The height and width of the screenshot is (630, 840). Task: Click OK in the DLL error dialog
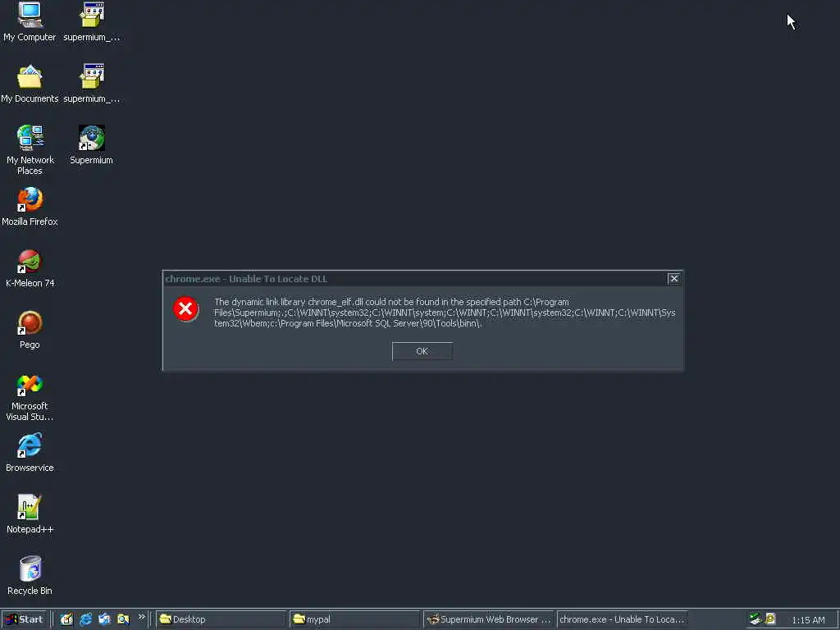coord(422,351)
